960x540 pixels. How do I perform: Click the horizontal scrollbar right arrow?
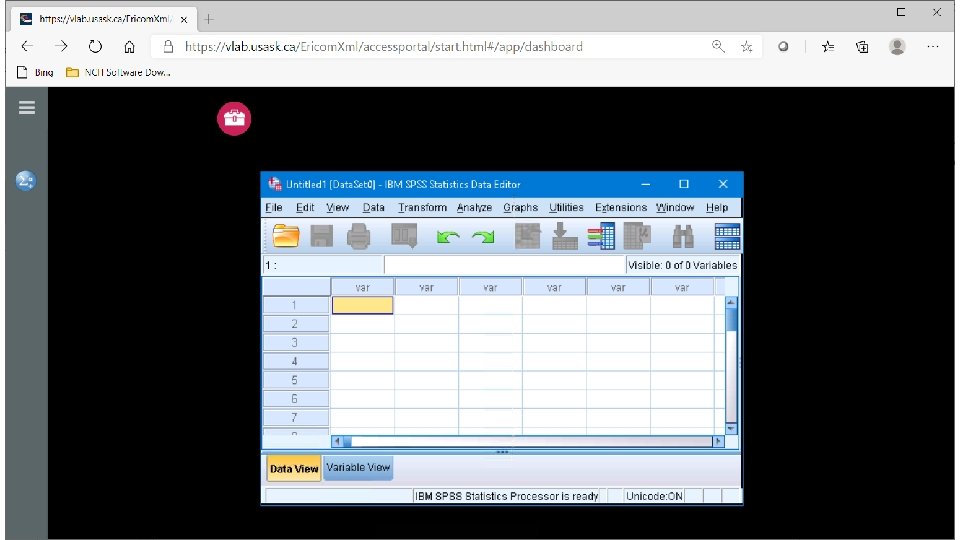click(x=718, y=441)
